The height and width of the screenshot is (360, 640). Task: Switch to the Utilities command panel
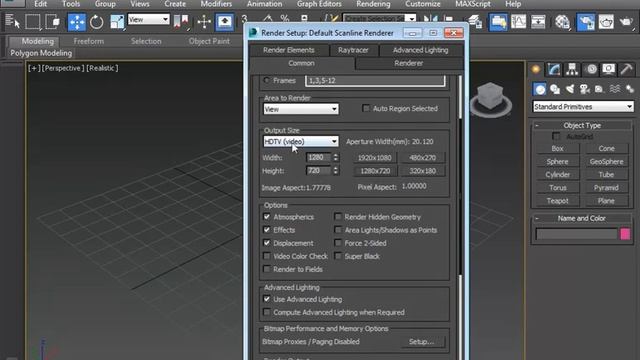point(627,69)
